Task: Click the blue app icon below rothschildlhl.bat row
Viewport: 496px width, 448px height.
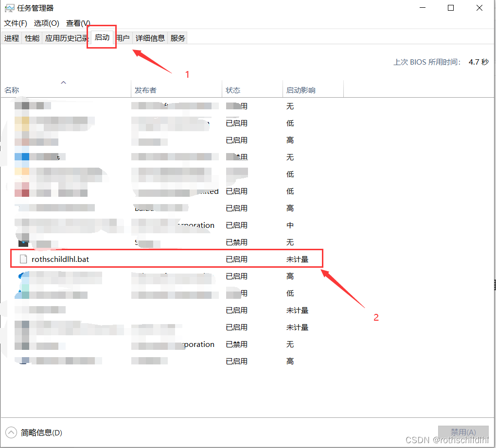Action: tap(23, 276)
